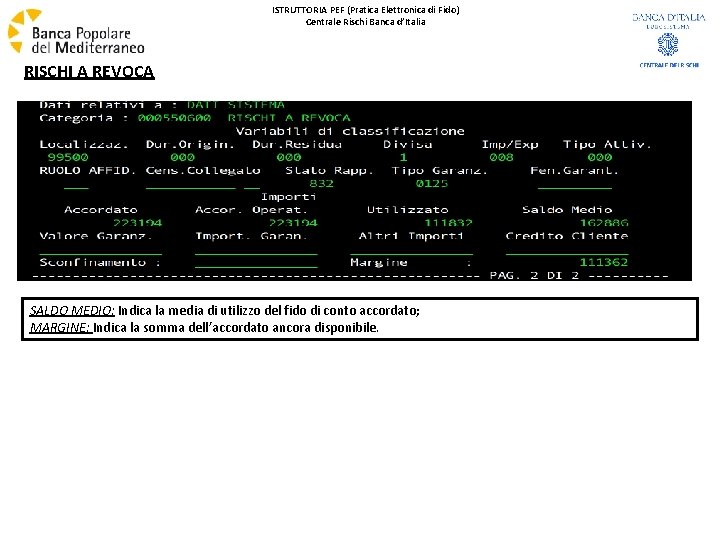Click the Utilizzato column label

tap(407, 210)
